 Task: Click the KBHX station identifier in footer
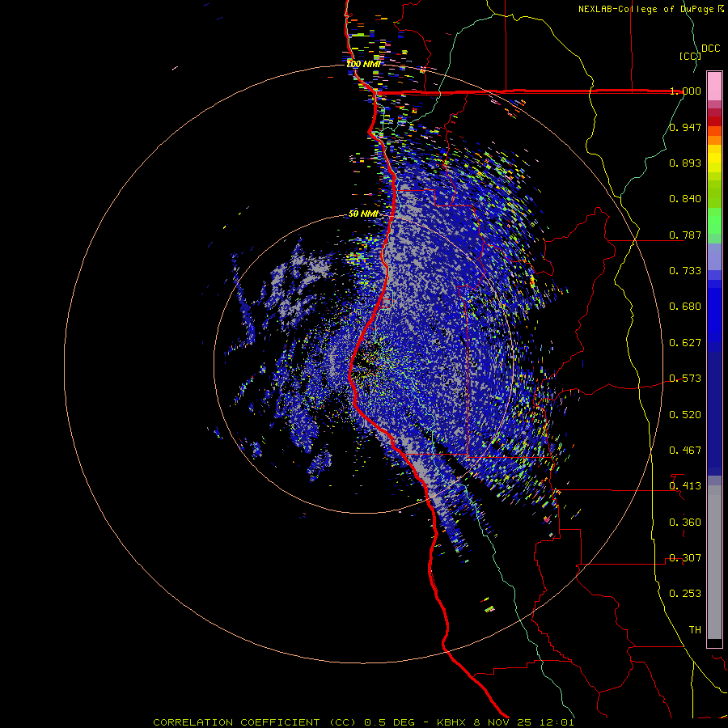pyautogui.click(x=453, y=722)
